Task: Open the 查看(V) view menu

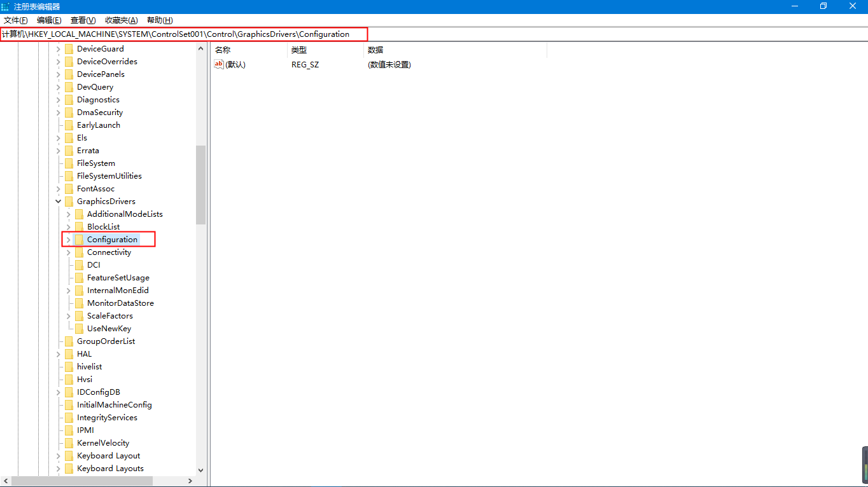Action: tap(83, 20)
